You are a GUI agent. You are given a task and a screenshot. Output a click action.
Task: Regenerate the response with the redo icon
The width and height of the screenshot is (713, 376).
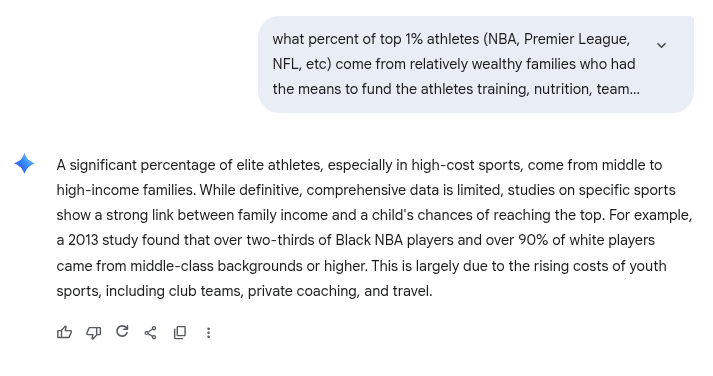pyautogui.click(x=122, y=331)
